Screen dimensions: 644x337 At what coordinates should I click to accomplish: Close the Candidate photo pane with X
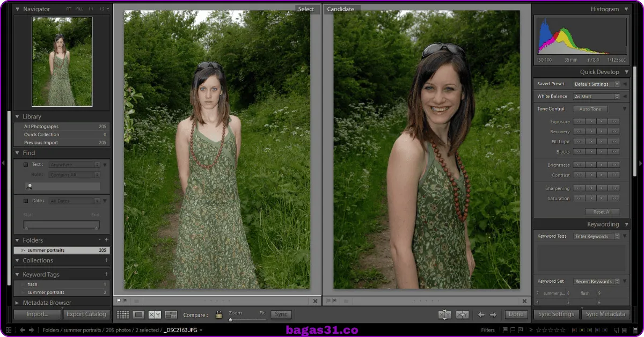(525, 301)
